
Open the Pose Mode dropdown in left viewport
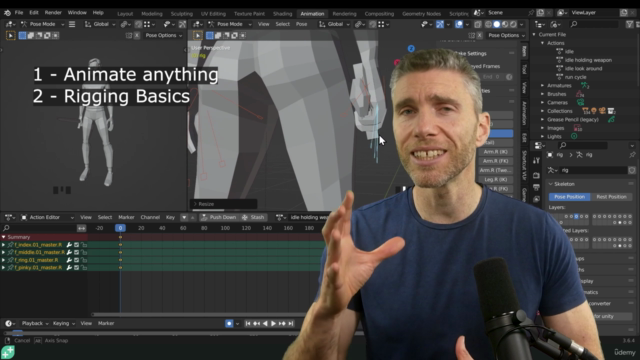tap(42, 24)
